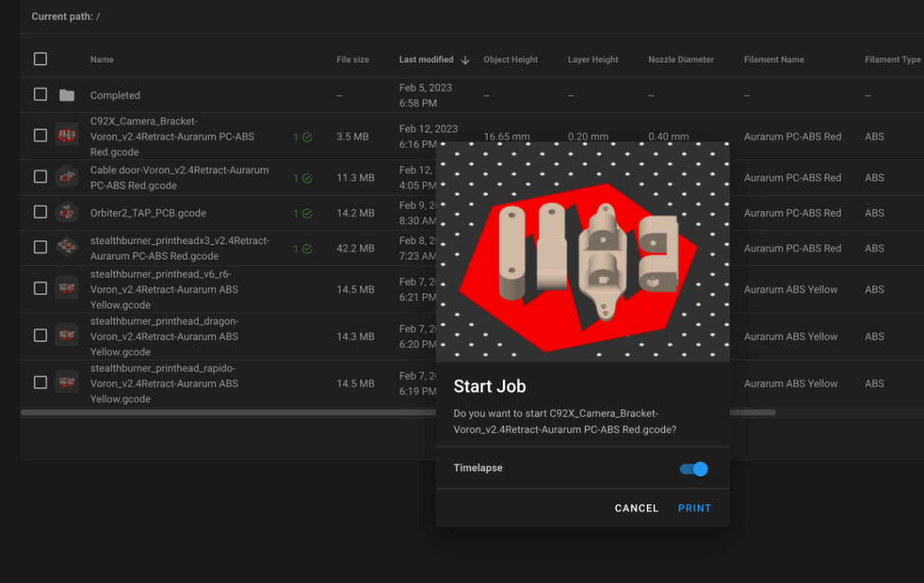
Task: Click the large print preview image
Action: point(583,252)
